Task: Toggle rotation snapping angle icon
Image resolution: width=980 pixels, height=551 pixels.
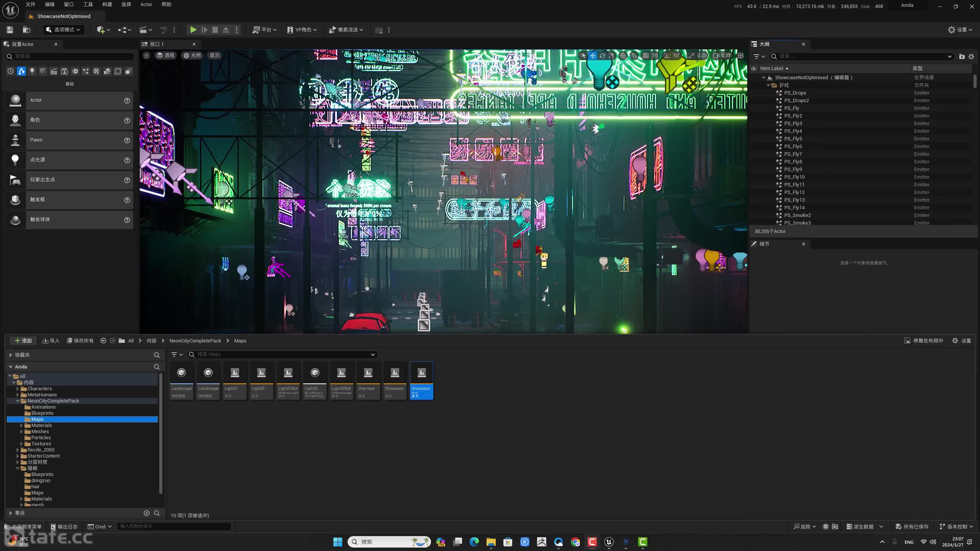Action: (667, 55)
